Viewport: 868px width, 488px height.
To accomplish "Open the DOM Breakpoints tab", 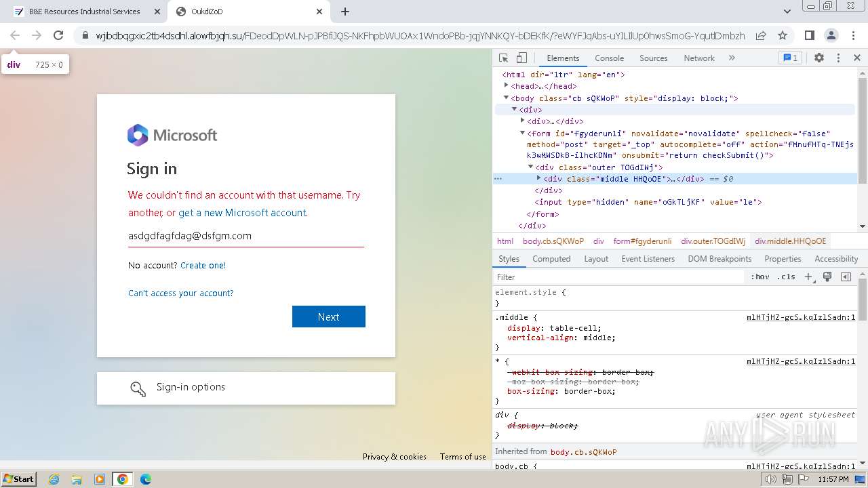I will [x=719, y=259].
